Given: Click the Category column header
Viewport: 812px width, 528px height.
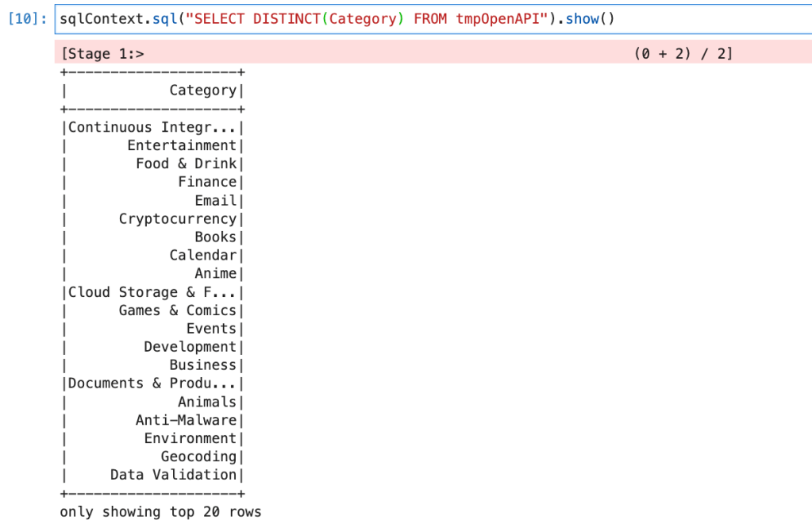Looking at the screenshot, I should [202, 91].
